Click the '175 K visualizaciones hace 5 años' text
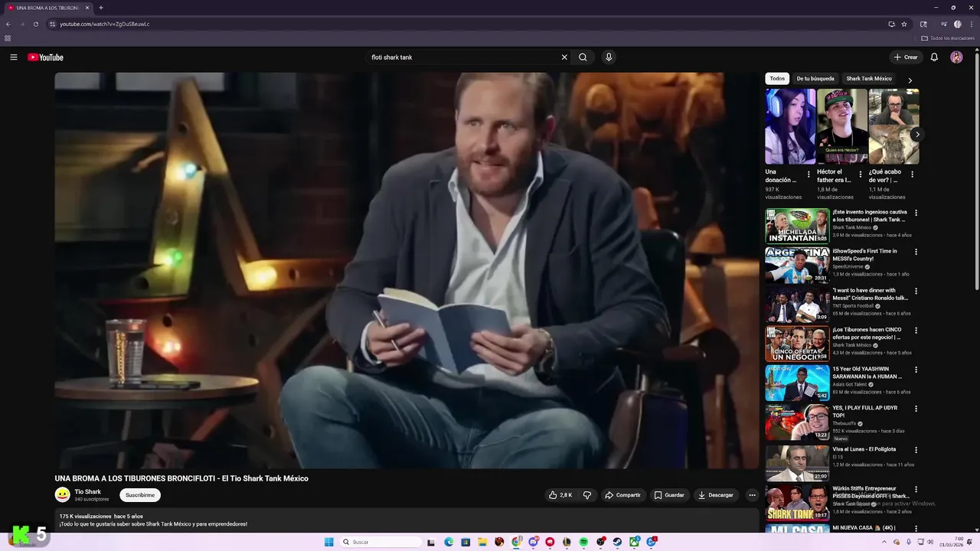Viewport: 980px width, 551px height. [101, 517]
